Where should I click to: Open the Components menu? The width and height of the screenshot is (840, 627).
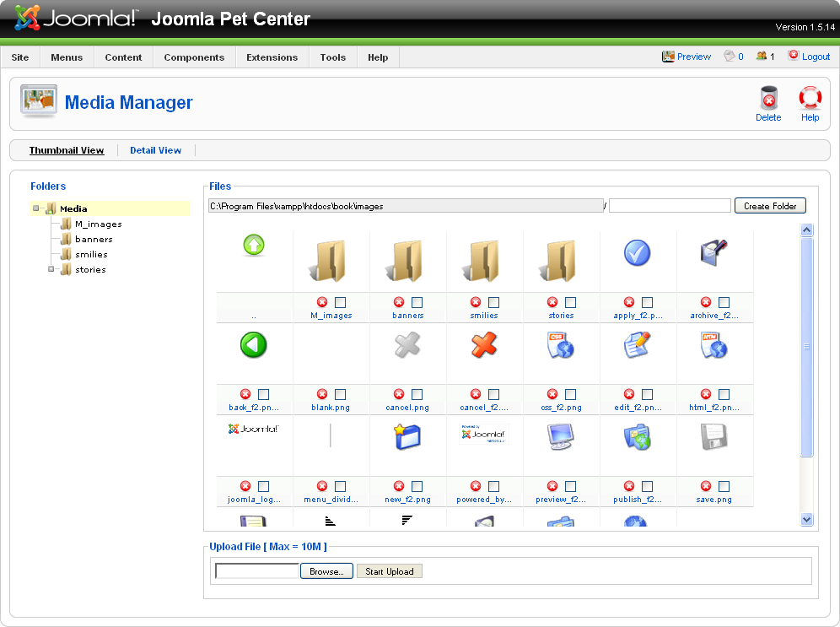(x=194, y=57)
